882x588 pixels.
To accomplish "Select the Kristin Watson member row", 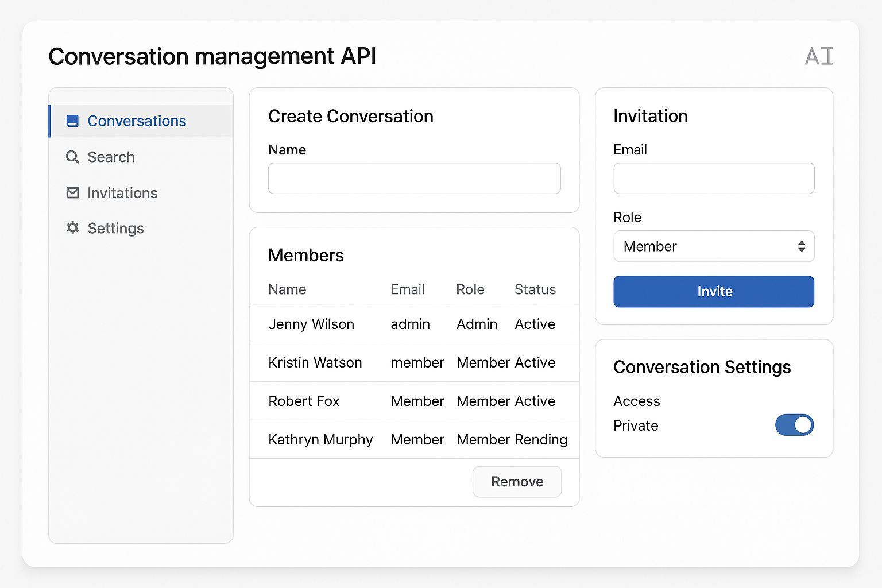I will [413, 363].
